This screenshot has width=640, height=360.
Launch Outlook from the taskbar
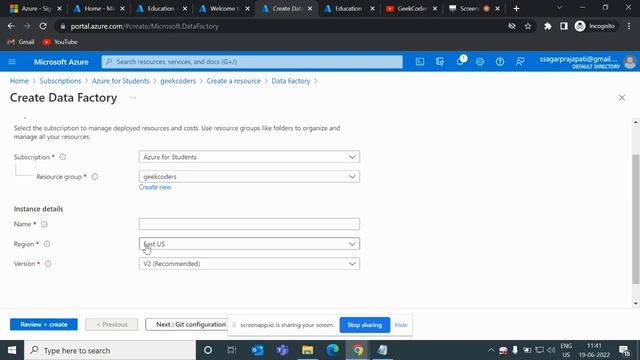coord(258,350)
